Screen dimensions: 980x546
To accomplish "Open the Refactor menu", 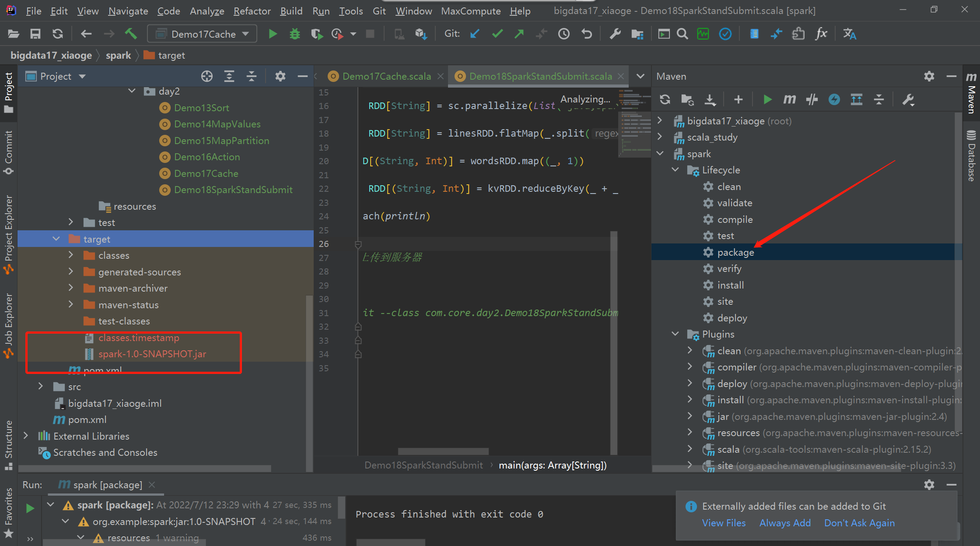I will [x=252, y=11].
